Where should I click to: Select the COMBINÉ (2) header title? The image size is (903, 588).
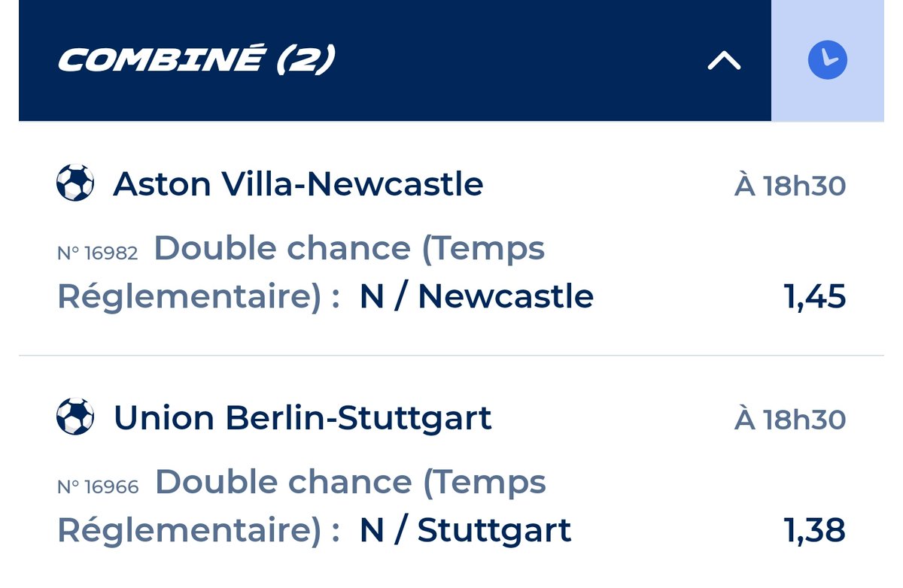[x=196, y=60]
